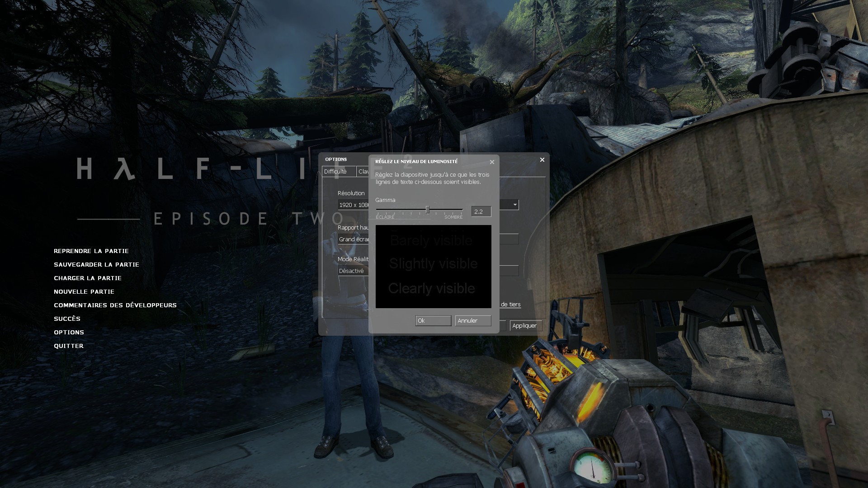Click the dropdown arrow behind the gamma dialog

[514, 205]
